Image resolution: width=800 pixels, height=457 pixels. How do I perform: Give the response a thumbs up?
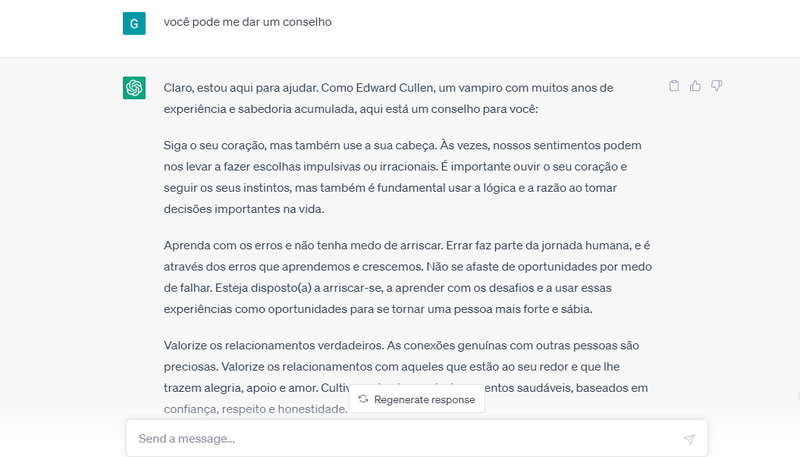click(695, 86)
